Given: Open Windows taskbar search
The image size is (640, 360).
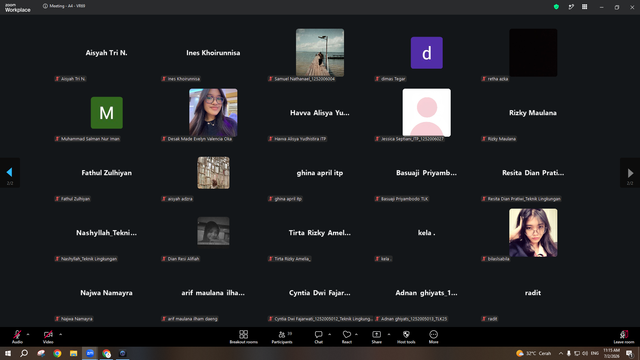Looking at the screenshot, I should [24, 353].
